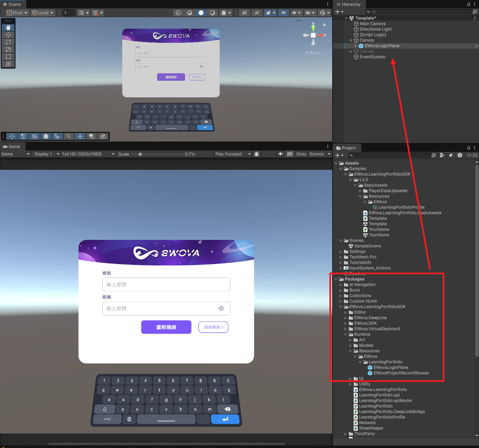
Task: Click Stats button in Game view
Action: (x=301, y=154)
